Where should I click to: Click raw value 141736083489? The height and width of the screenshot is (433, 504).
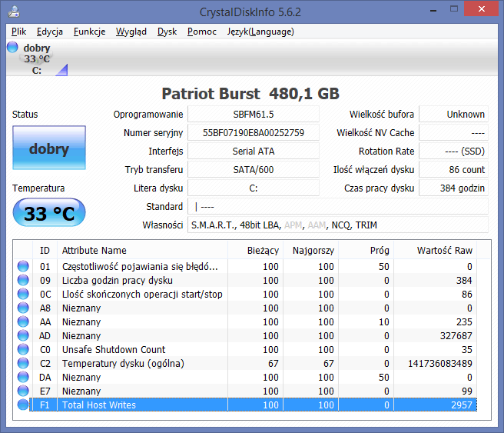point(440,364)
